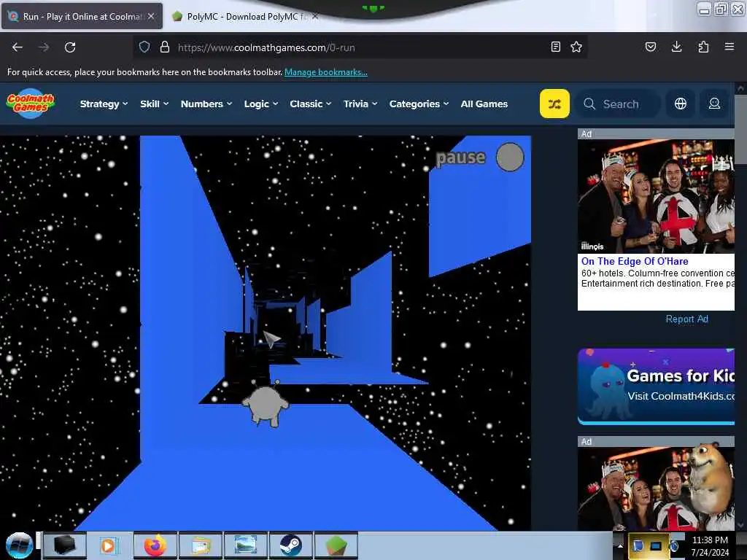Image resolution: width=747 pixels, height=560 pixels.
Task: Open the Firefox downloads panel
Action: 676,47
